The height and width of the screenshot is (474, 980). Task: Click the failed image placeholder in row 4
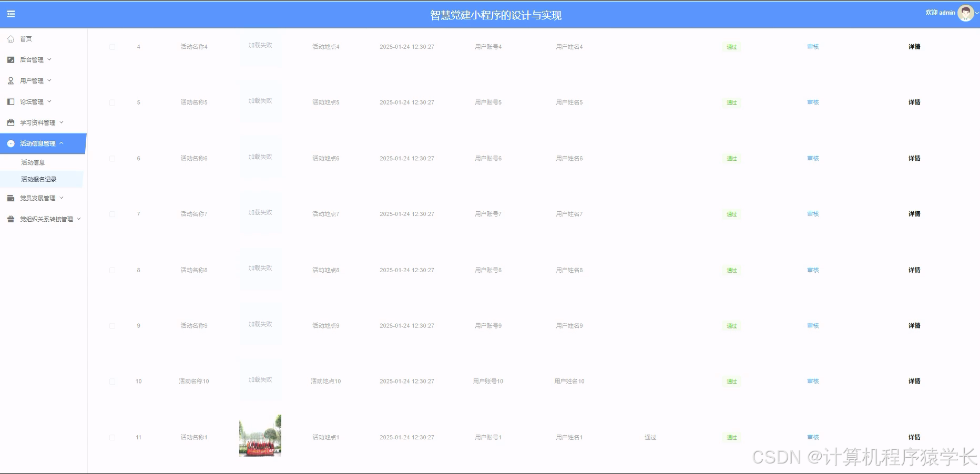pyautogui.click(x=260, y=46)
